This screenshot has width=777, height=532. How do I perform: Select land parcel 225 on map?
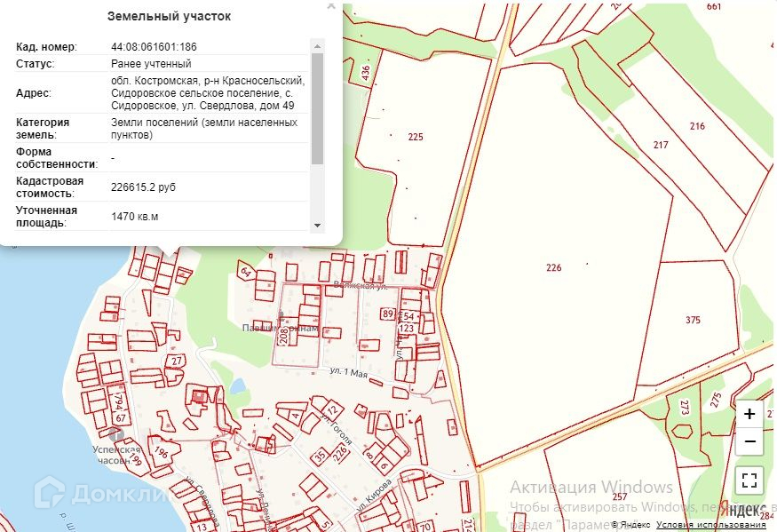416,137
